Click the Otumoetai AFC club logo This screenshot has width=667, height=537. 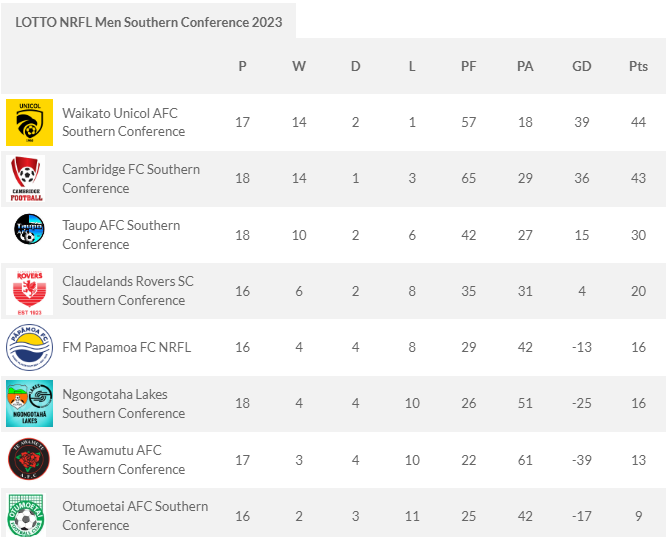[27, 515]
